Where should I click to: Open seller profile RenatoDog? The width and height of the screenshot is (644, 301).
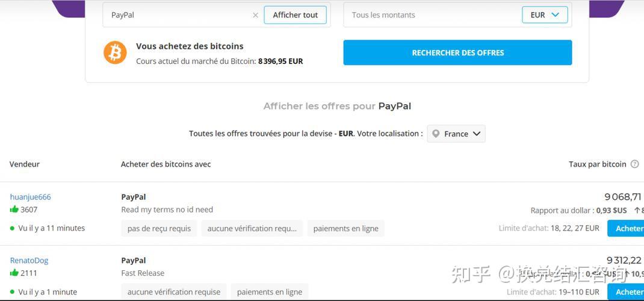pyautogui.click(x=29, y=260)
